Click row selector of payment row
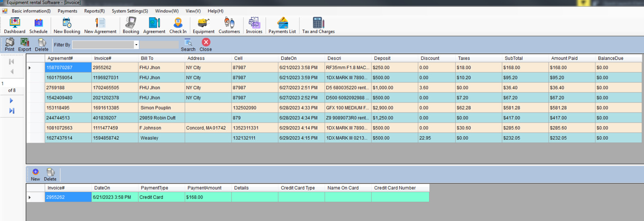The width and height of the screenshot is (644, 221). [x=35, y=197]
